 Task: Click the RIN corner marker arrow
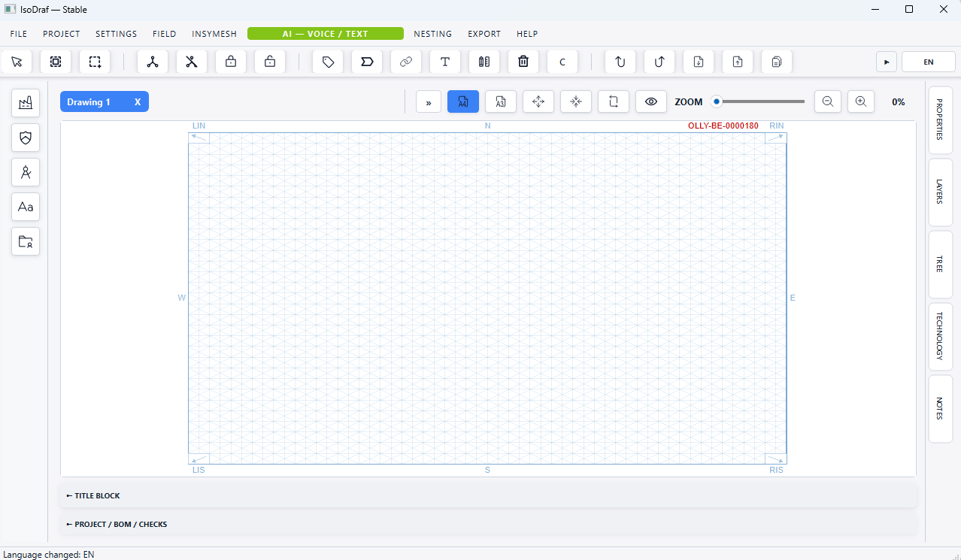click(x=775, y=137)
